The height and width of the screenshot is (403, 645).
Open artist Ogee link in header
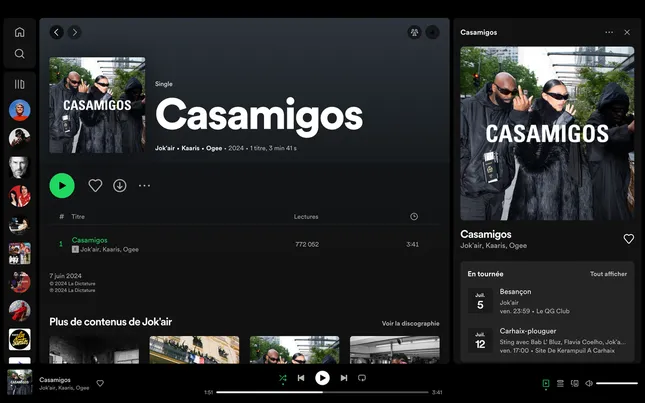click(214, 148)
